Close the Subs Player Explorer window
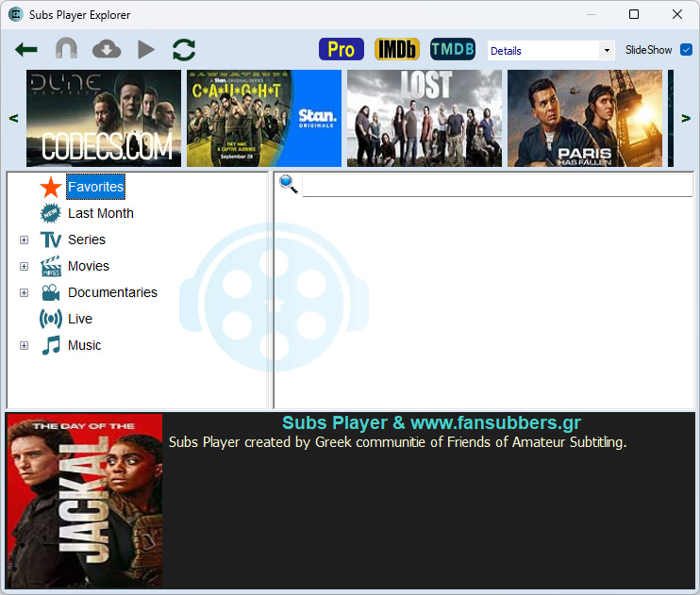The width and height of the screenshot is (700, 595). tap(677, 14)
